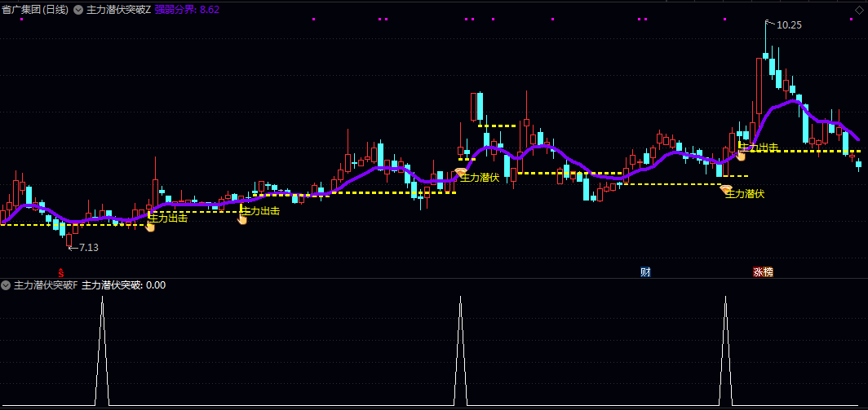
Task: Open dropdown arrow beside 主力潜伏突破Z indicator
Action: tap(78, 10)
